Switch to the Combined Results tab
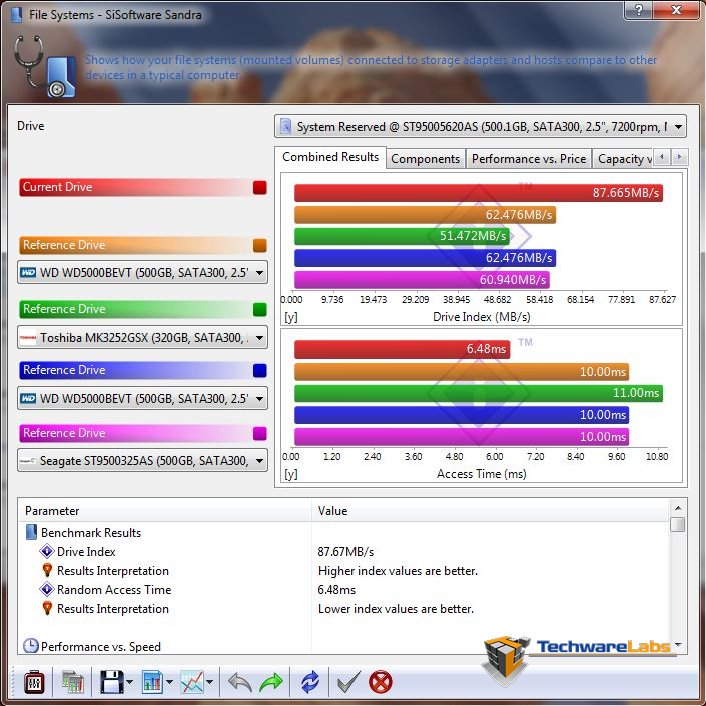This screenshot has height=706, width=706. click(x=330, y=157)
